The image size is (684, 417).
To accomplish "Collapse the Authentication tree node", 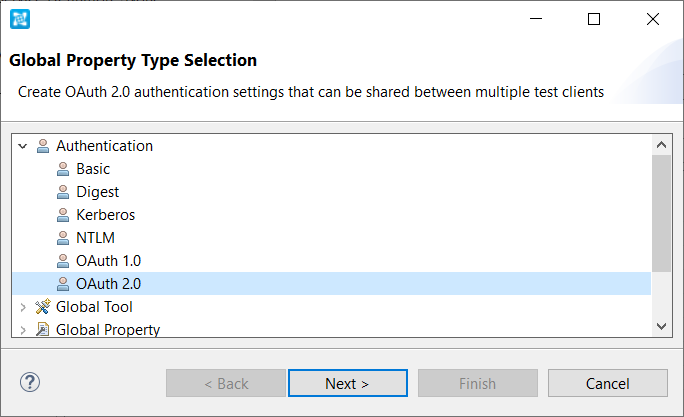I will coord(23,146).
